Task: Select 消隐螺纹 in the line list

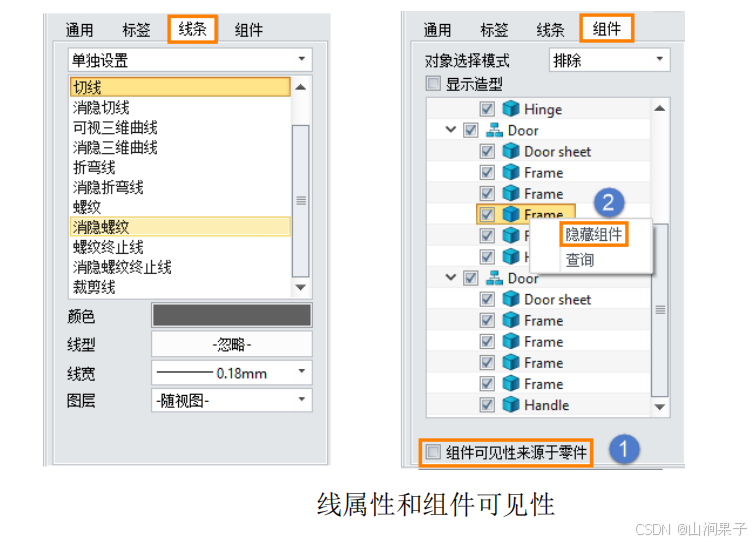Action: (180, 227)
